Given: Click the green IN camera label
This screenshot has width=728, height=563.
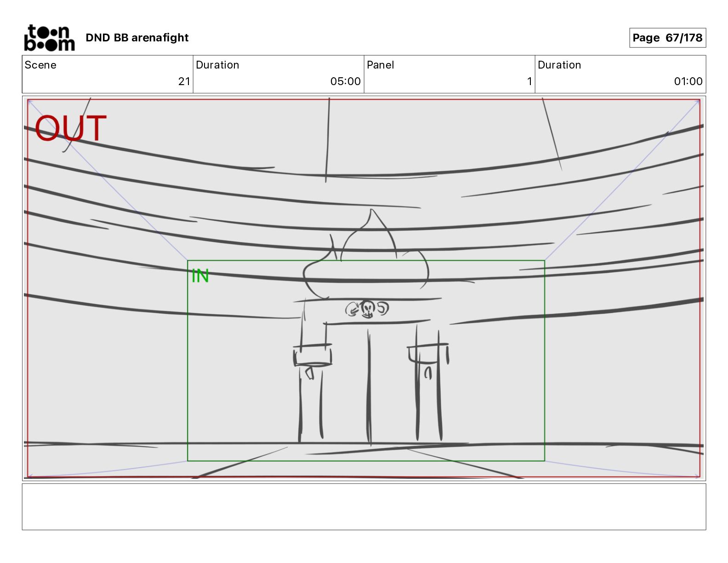Looking at the screenshot, I should click(200, 276).
